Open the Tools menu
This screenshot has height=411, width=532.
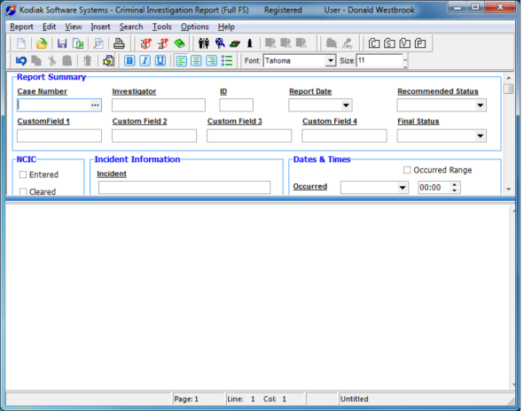pos(161,27)
